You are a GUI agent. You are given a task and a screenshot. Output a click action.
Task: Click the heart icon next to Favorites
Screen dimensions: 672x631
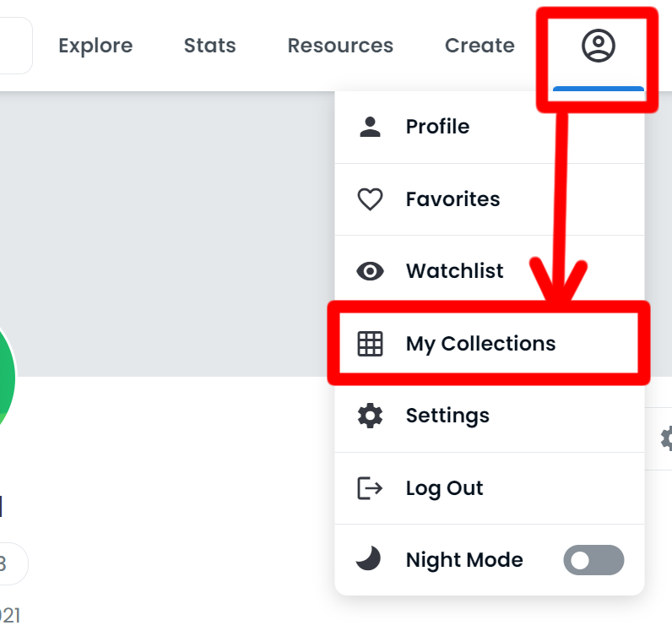371,199
